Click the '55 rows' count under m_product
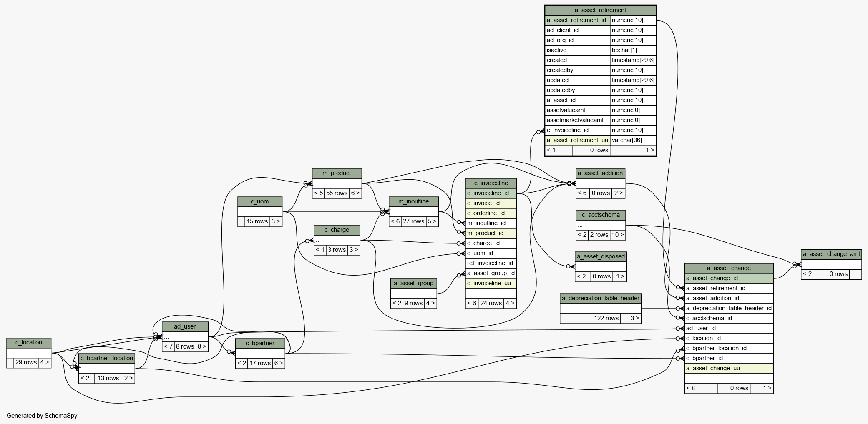This screenshot has width=868, height=424. pyautogui.click(x=337, y=193)
